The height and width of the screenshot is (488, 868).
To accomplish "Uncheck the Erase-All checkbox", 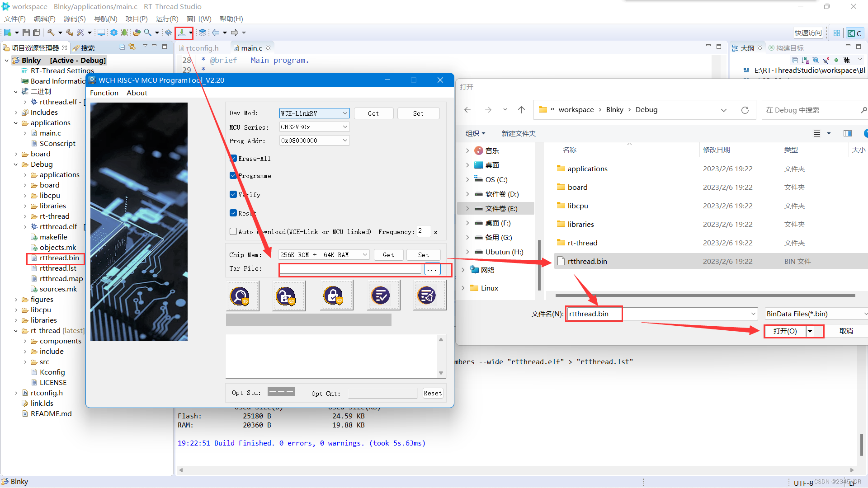I will [x=233, y=159].
